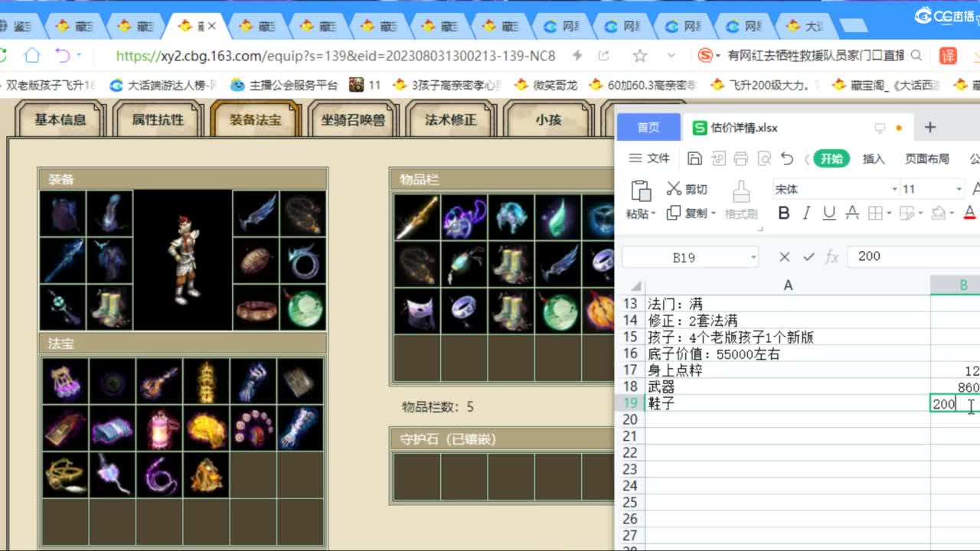Click the browser undo-close arrow icon
The image size is (980, 551).
pyautogui.click(x=63, y=55)
